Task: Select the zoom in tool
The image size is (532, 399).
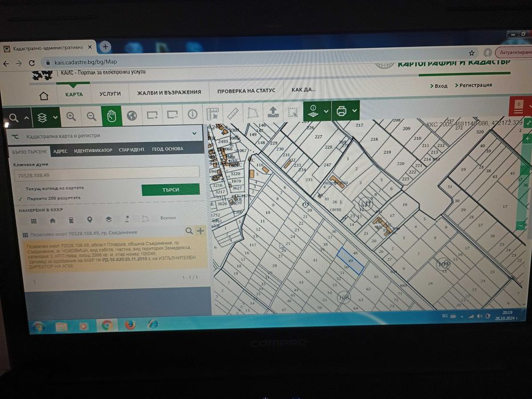Action: (x=71, y=116)
